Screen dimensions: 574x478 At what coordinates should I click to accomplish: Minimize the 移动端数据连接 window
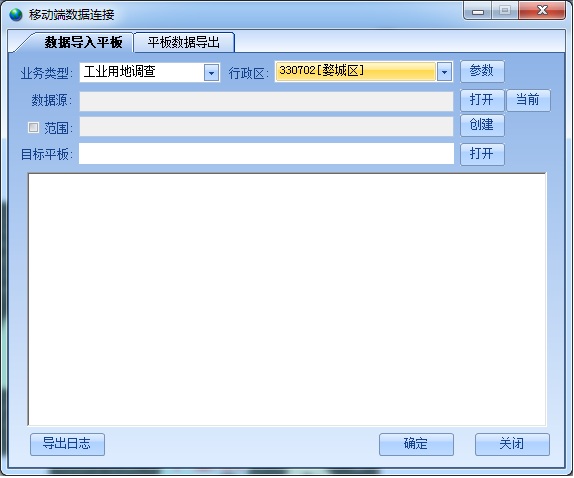[477, 11]
